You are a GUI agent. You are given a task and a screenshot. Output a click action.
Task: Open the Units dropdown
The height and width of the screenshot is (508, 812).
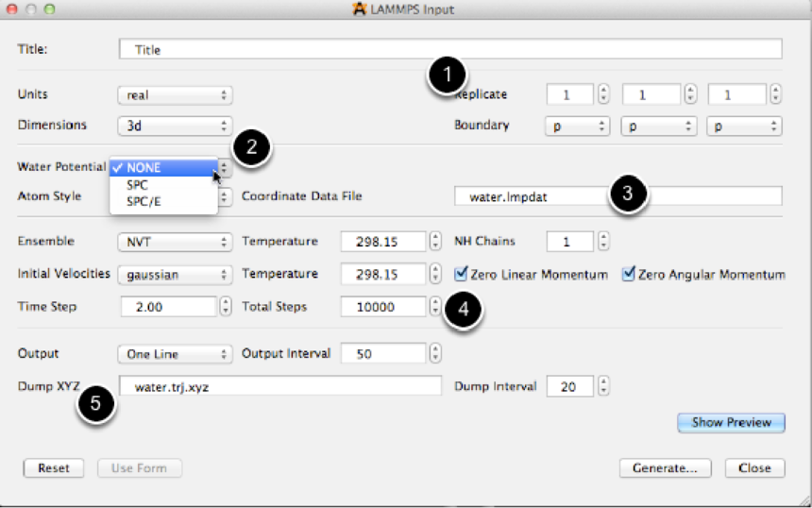tap(175, 94)
